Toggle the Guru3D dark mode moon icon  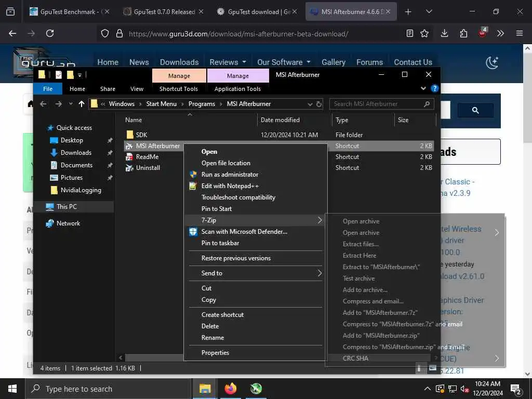[492, 62]
